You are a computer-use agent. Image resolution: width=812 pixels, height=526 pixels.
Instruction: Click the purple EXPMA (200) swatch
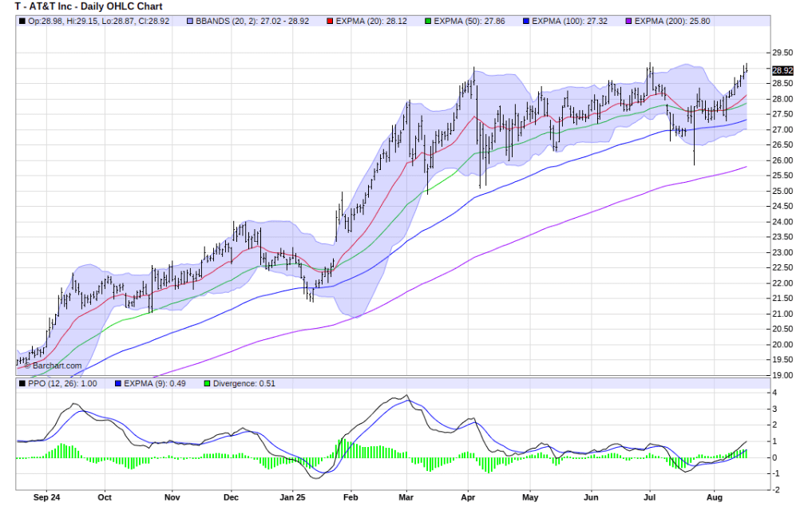[x=628, y=22]
